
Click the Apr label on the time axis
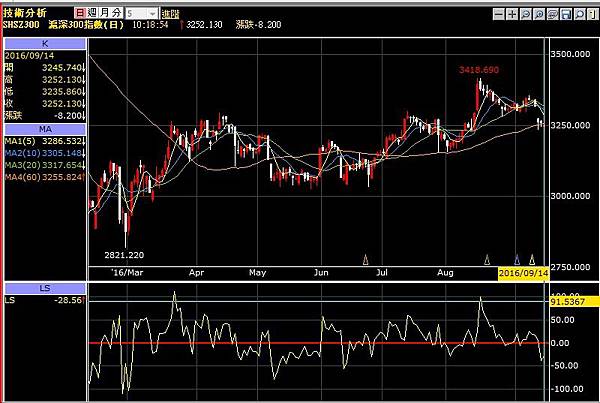pyautogui.click(x=196, y=273)
